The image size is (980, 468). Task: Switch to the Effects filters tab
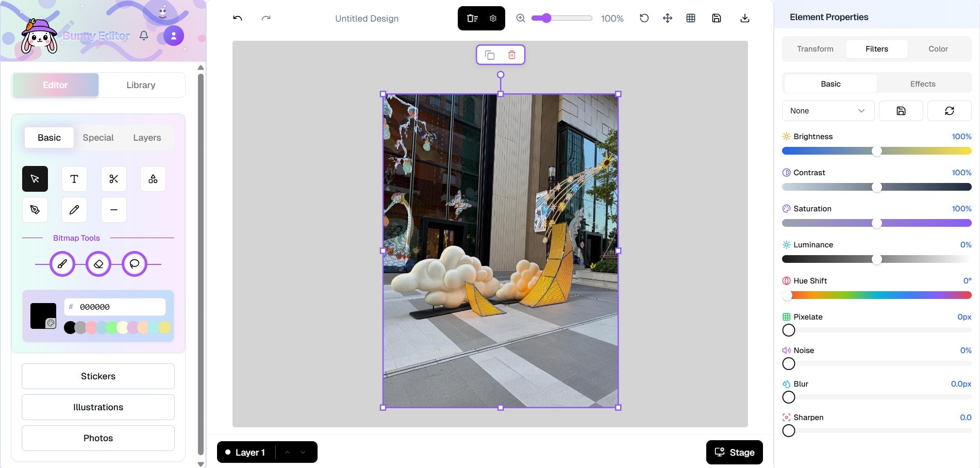click(x=922, y=83)
